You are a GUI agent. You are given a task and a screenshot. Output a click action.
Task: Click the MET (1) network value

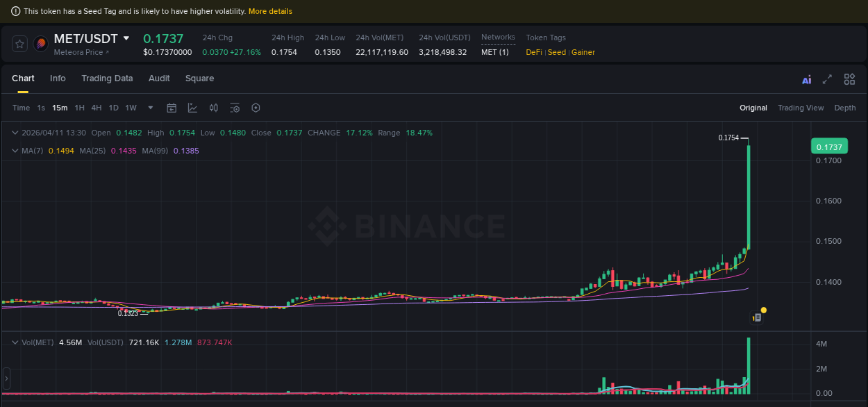pos(495,52)
